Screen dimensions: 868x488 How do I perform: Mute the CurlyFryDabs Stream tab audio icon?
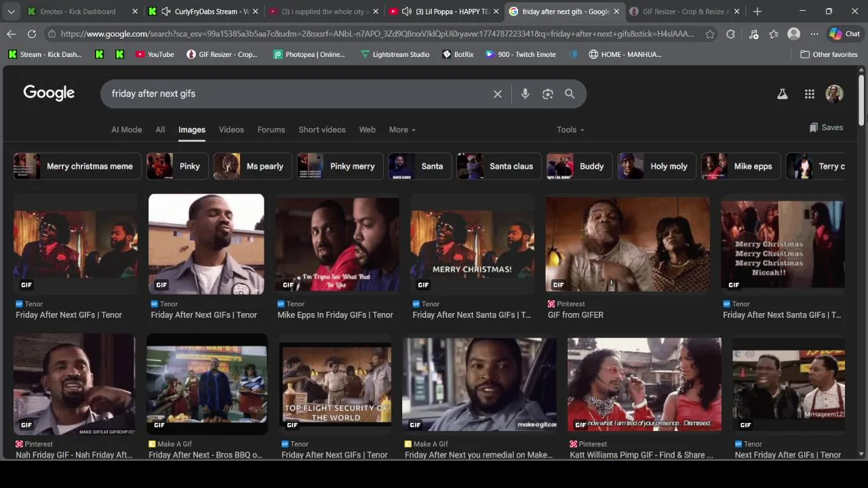[166, 12]
